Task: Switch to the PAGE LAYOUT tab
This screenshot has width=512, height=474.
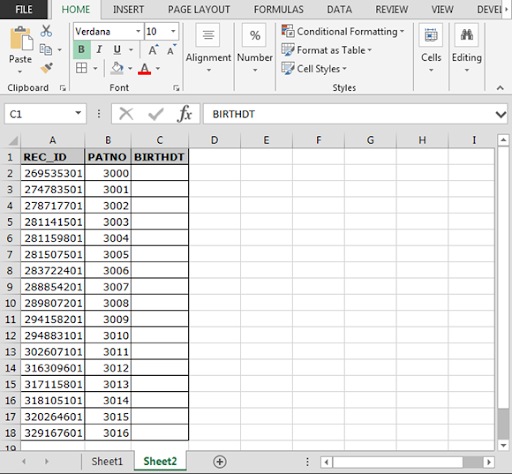Action: (x=199, y=9)
